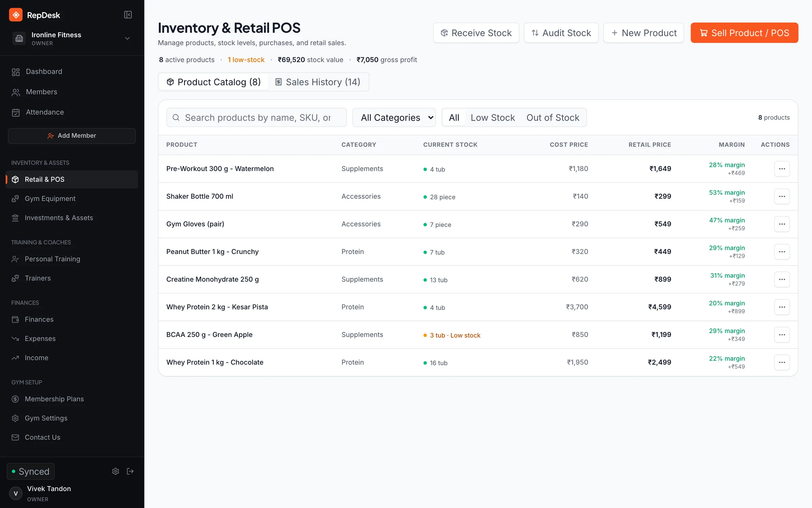Collapse the sidebar with the panel icon
The width and height of the screenshot is (812, 508).
128,15
